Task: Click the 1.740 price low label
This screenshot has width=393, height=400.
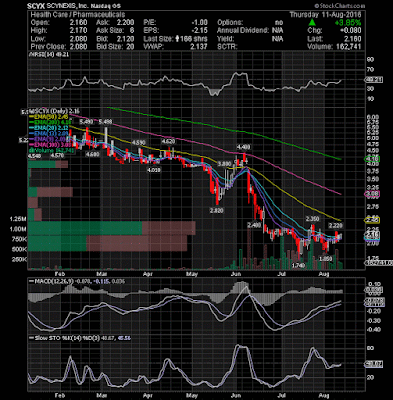Action: point(298,265)
